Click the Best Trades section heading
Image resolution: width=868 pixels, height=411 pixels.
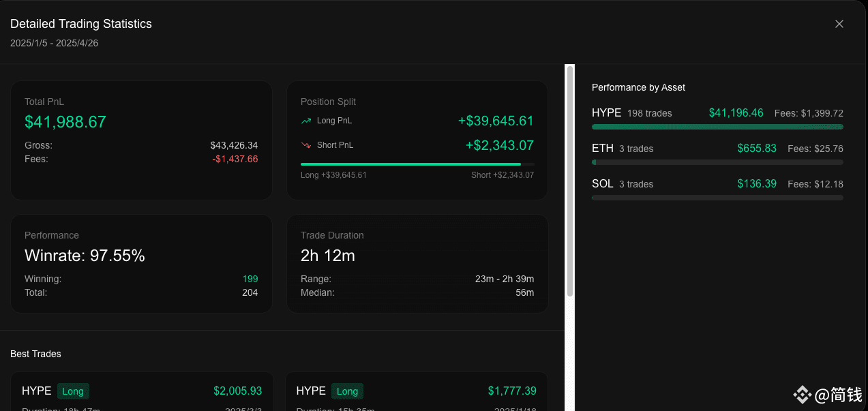point(35,354)
